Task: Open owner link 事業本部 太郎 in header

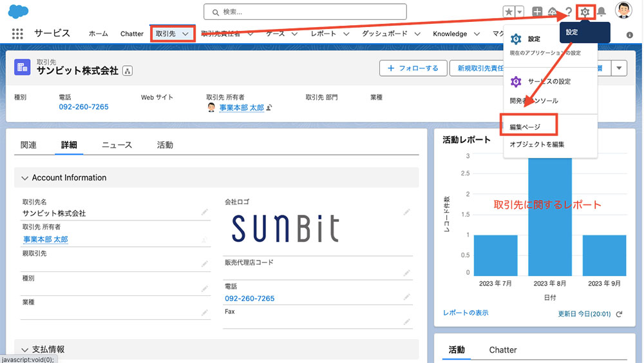Action: point(241,108)
